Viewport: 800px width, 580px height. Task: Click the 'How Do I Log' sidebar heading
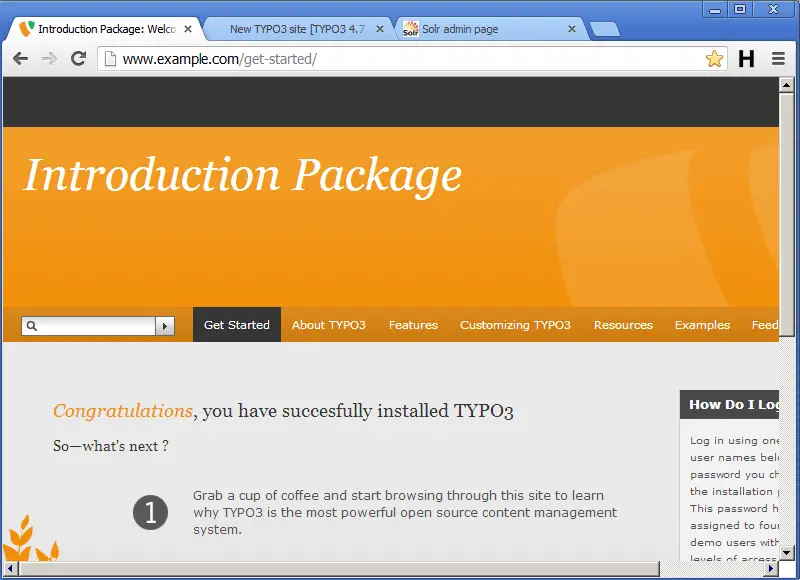tap(730, 405)
